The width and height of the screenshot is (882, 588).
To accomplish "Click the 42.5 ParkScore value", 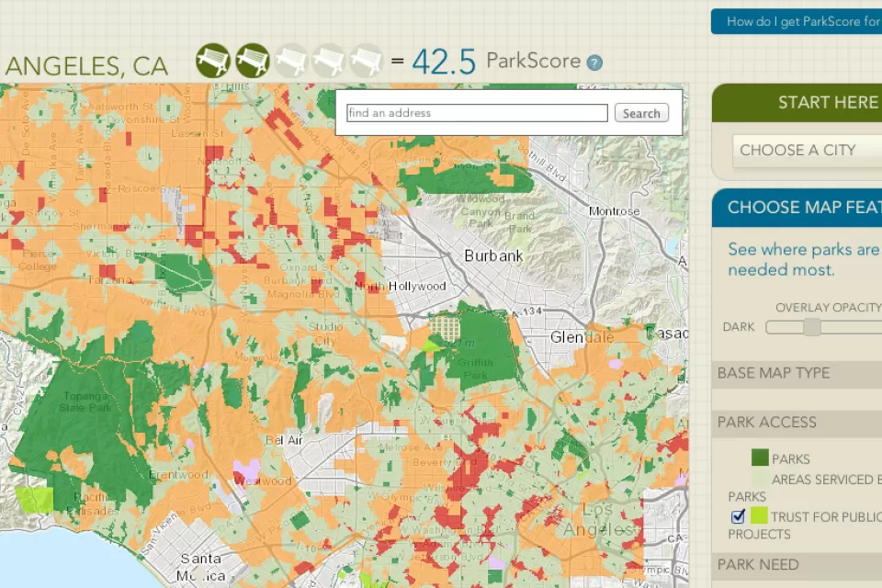I will click(444, 62).
